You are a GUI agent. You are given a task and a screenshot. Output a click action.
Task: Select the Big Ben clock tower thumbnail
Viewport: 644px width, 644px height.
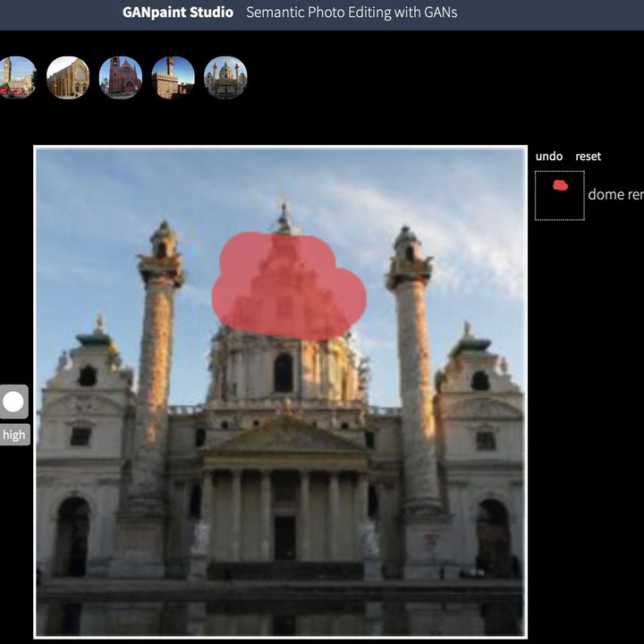click(17, 78)
